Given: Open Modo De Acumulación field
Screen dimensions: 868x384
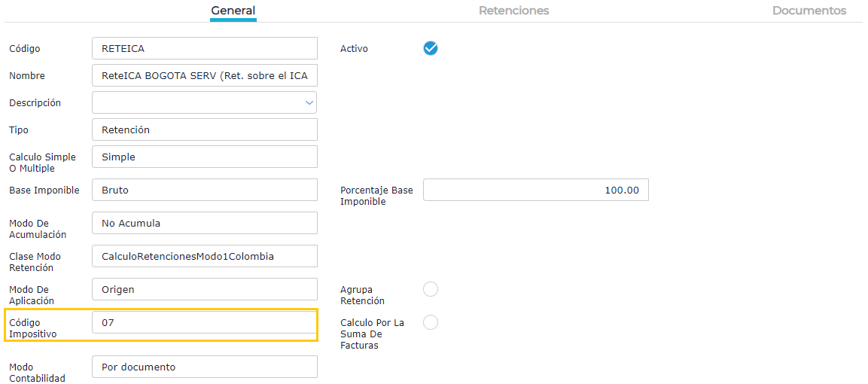Looking at the screenshot, I should click(x=204, y=223).
